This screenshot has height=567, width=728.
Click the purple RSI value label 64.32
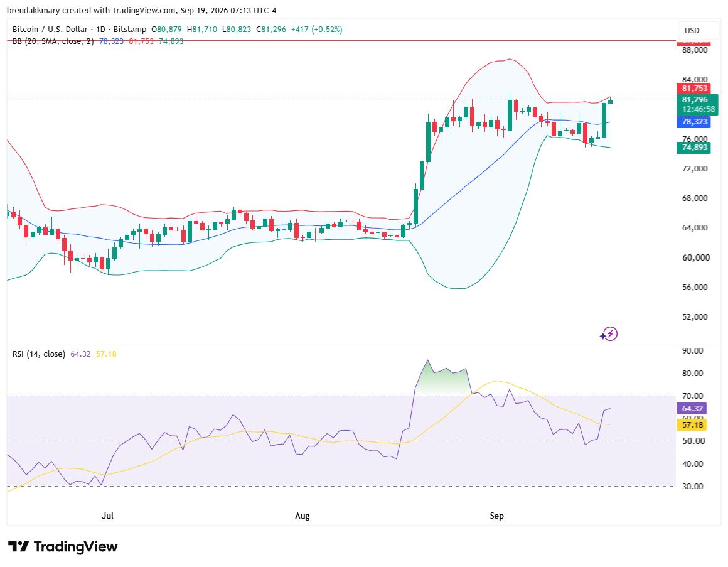692,409
